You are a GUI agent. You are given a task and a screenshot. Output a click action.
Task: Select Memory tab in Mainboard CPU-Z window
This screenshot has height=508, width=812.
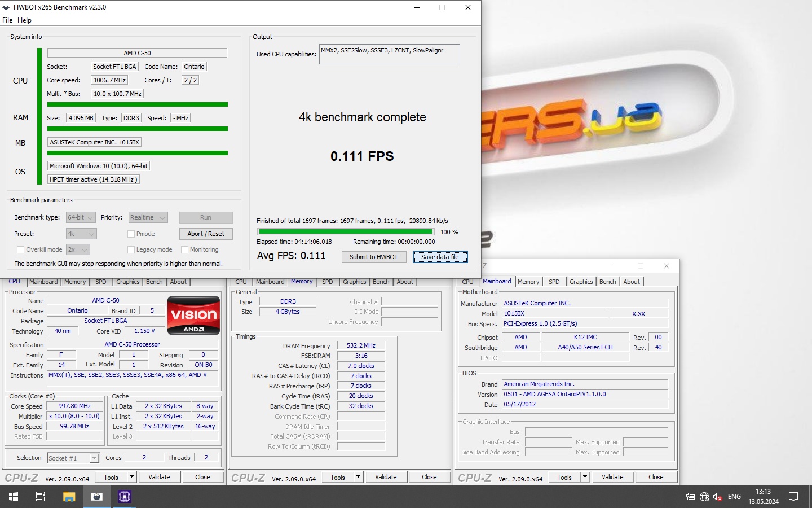point(528,282)
